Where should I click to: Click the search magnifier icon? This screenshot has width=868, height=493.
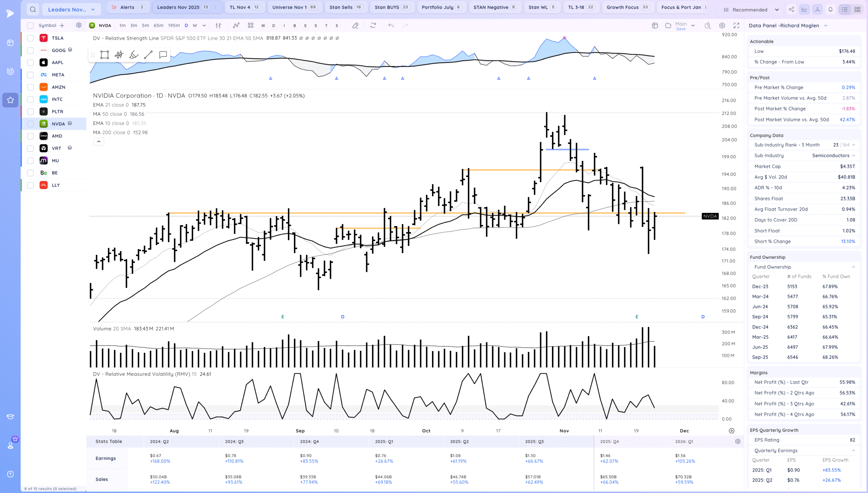[x=33, y=10]
